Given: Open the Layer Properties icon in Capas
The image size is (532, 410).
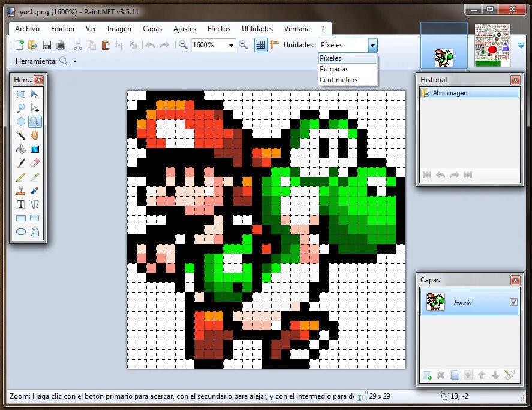Looking at the screenshot, I should (x=510, y=375).
